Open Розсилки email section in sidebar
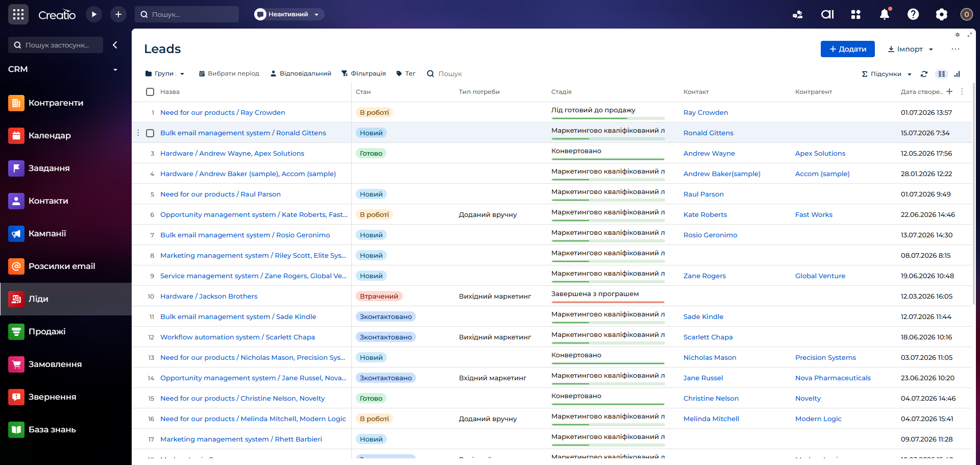Screen dimensions: 980x465 (x=66, y=266)
